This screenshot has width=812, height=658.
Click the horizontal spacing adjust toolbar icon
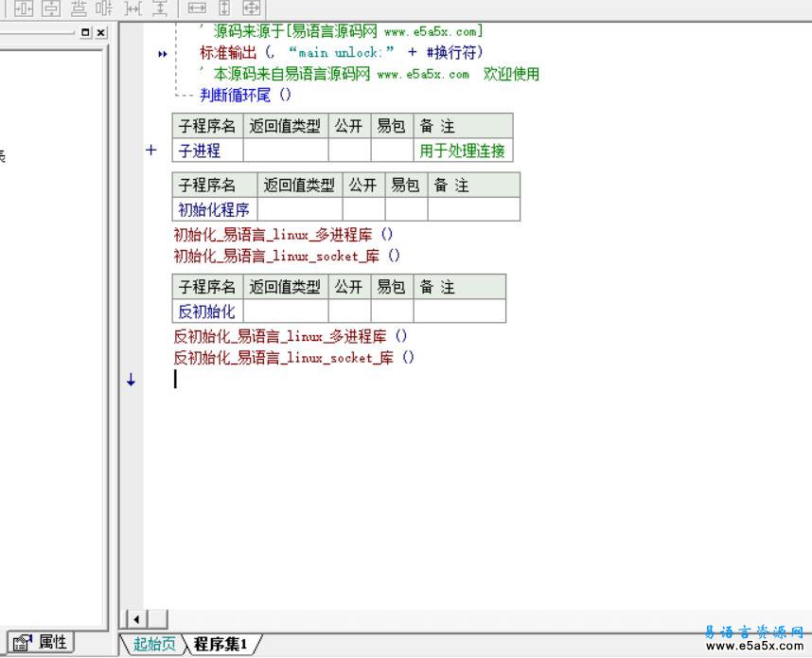click(x=133, y=8)
